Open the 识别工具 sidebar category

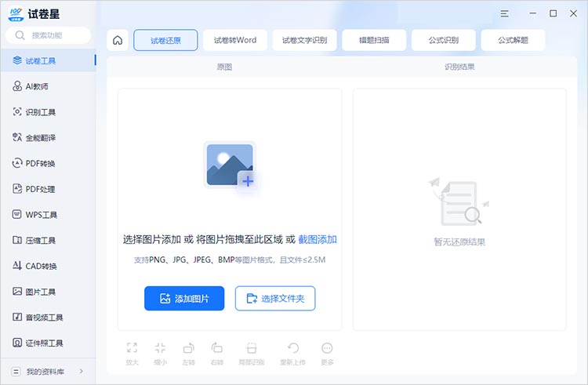pyautogui.click(x=48, y=111)
